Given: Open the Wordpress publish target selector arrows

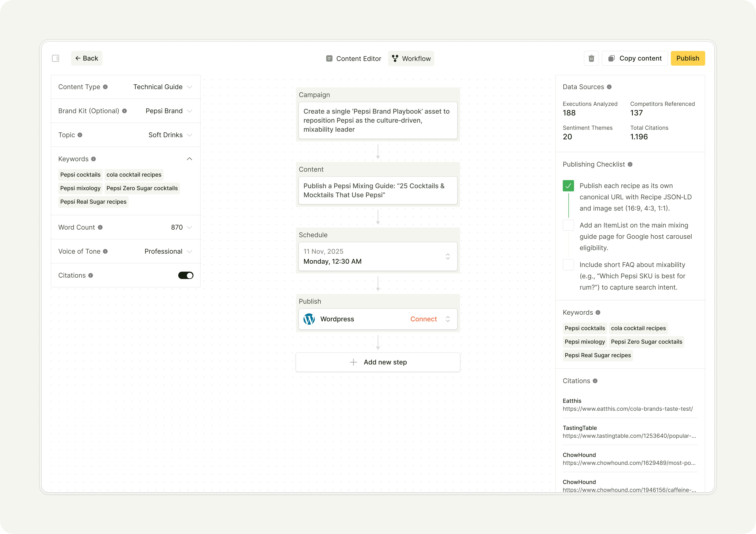Looking at the screenshot, I should [448, 319].
